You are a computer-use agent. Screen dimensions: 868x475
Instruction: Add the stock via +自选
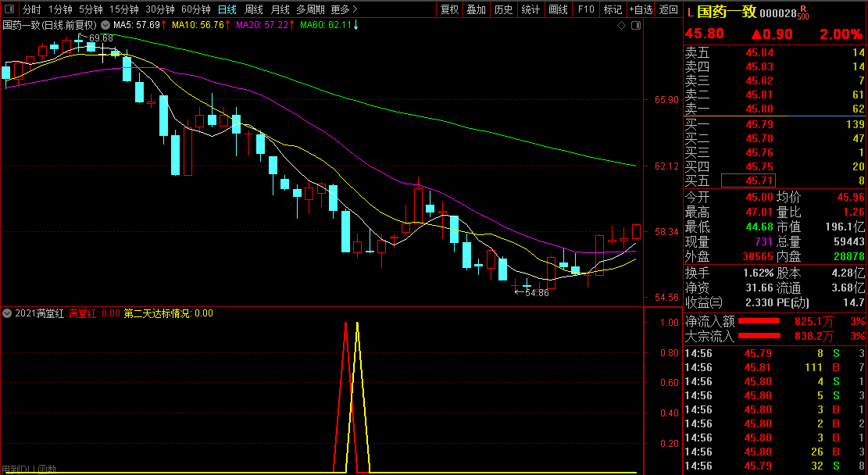(641, 9)
